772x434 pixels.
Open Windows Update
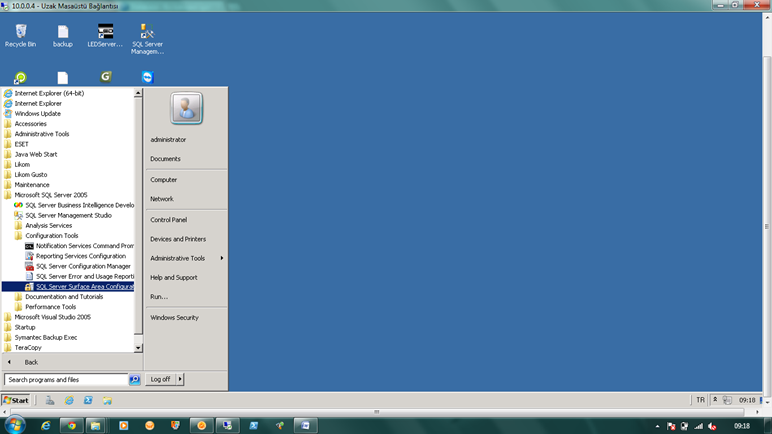pos(37,113)
